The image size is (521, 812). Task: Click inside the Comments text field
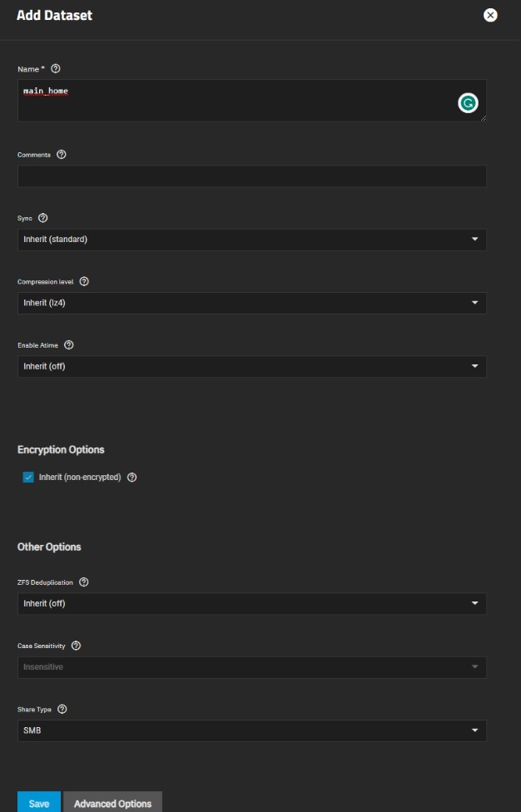[x=250, y=176]
